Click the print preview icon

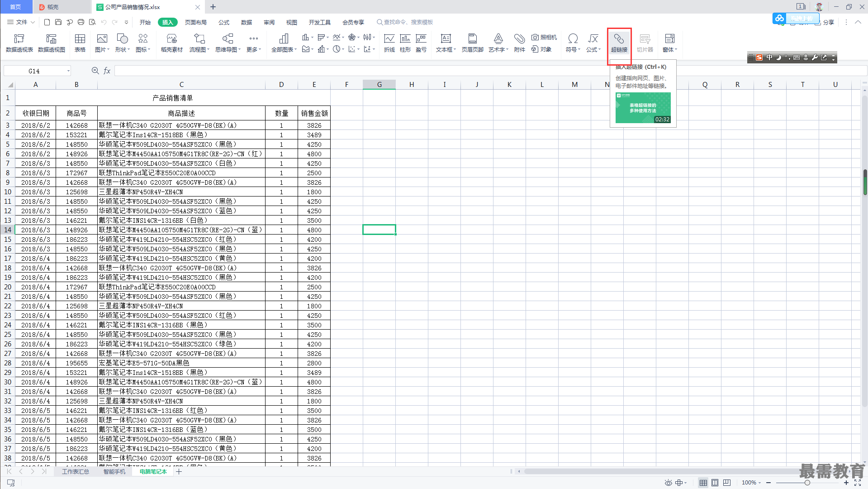(x=92, y=22)
